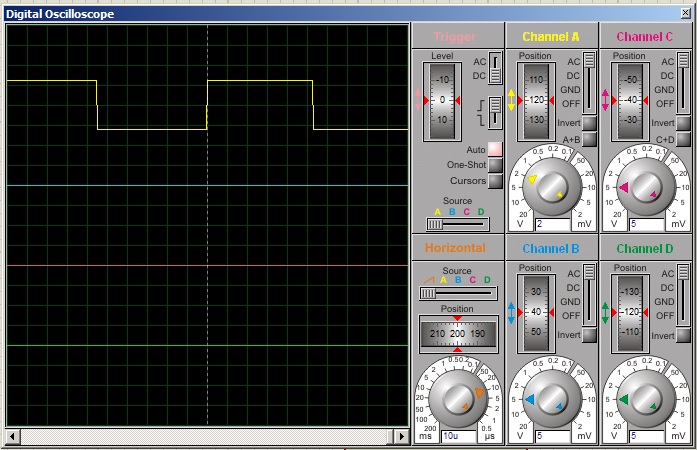Click Channel D volts value field
Viewport: 697px width, 450px height.
(647, 436)
